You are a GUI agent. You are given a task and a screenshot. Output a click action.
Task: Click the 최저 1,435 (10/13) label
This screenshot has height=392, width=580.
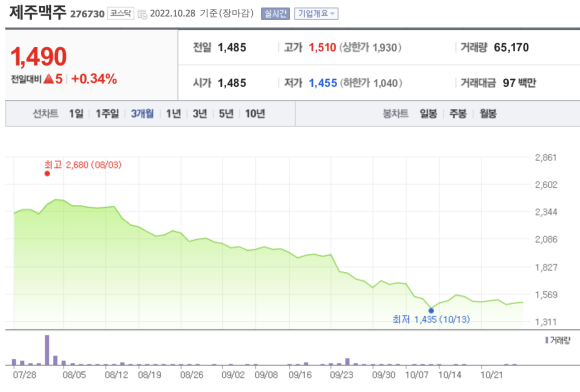click(431, 320)
